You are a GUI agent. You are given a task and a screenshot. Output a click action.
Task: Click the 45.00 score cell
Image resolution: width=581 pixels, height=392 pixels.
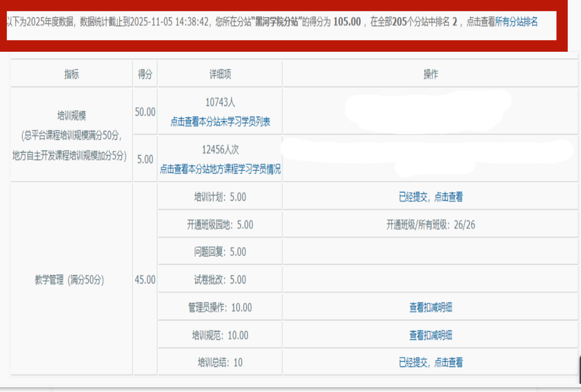pyautogui.click(x=145, y=280)
